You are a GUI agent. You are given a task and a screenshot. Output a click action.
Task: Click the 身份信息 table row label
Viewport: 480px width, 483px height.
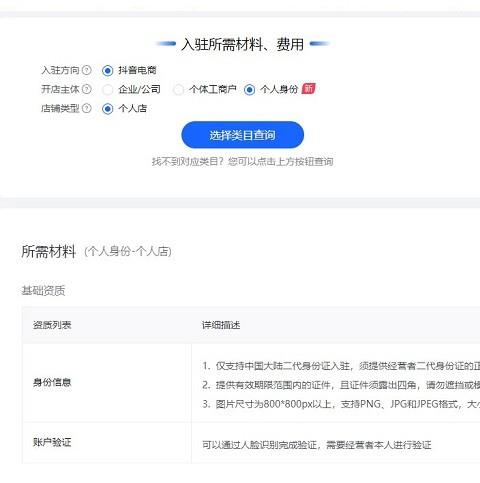[52, 382]
